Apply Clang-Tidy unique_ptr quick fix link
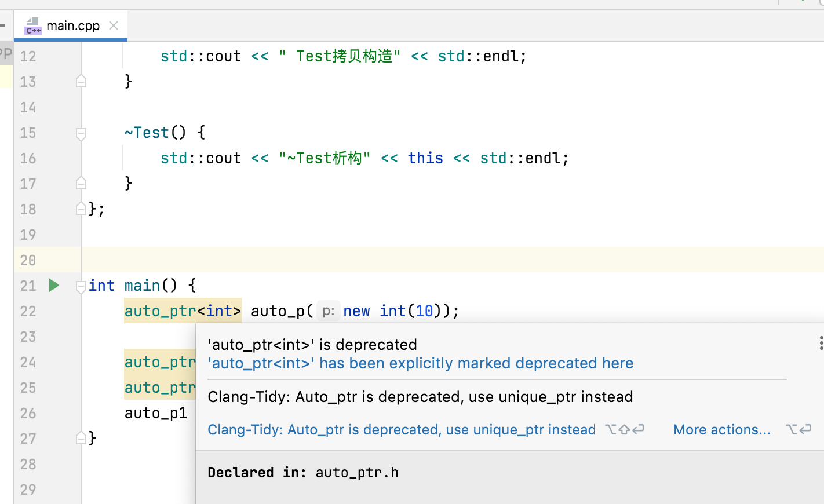 tap(401, 430)
